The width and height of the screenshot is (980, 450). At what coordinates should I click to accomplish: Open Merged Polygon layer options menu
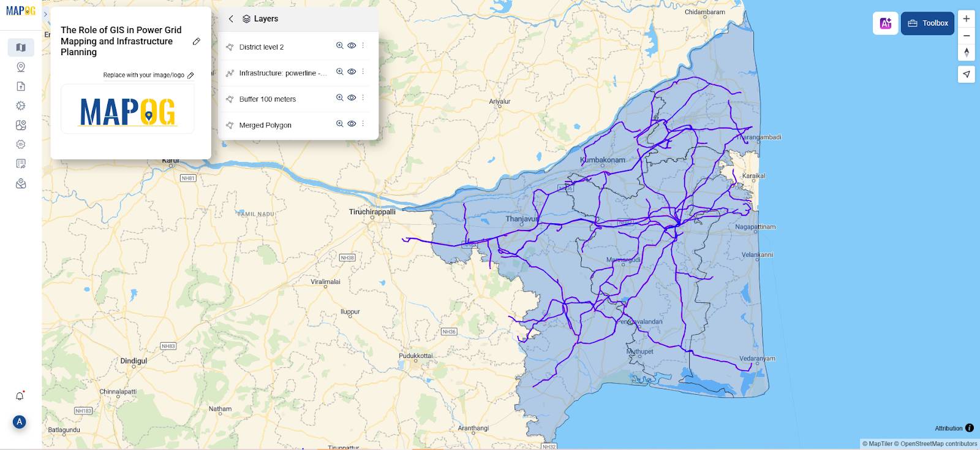pyautogui.click(x=363, y=124)
